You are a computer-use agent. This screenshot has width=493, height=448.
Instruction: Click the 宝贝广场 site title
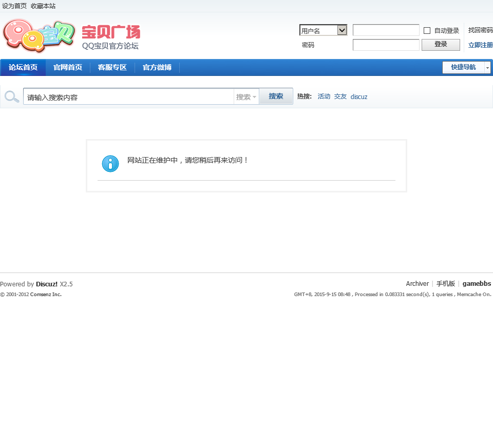tap(111, 32)
